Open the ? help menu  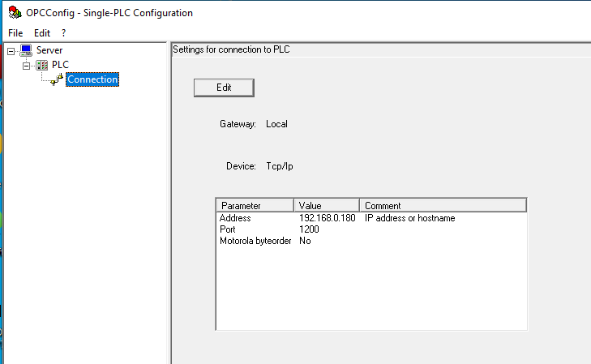pyautogui.click(x=64, y=33)
